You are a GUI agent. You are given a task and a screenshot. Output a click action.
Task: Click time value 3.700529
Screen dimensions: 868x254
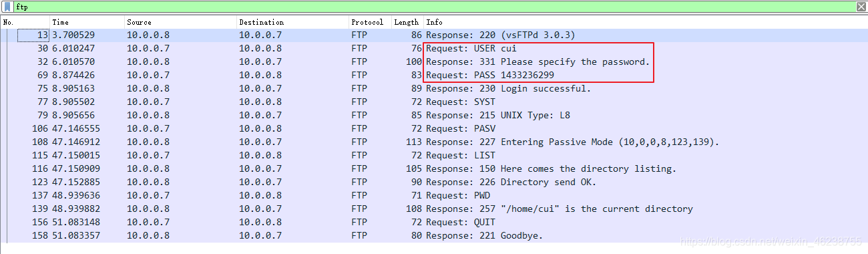pos(73,35)
